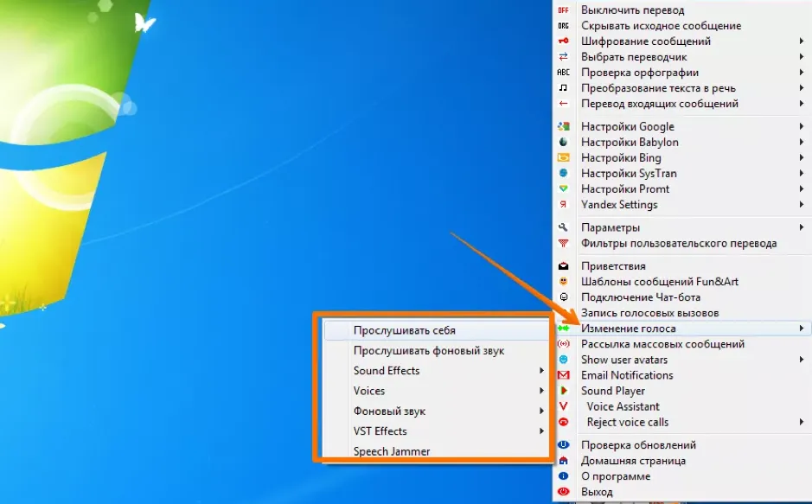
Task: Click the Babylon settings icon
Action: 563,142
